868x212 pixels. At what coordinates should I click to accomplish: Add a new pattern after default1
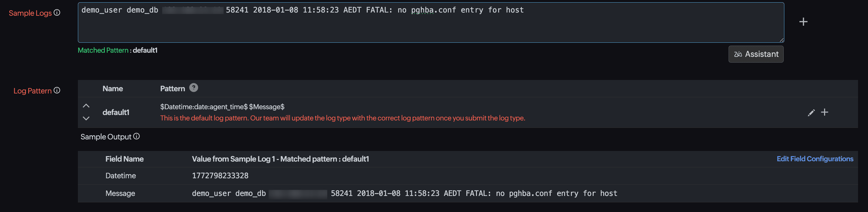pos(824,112)
